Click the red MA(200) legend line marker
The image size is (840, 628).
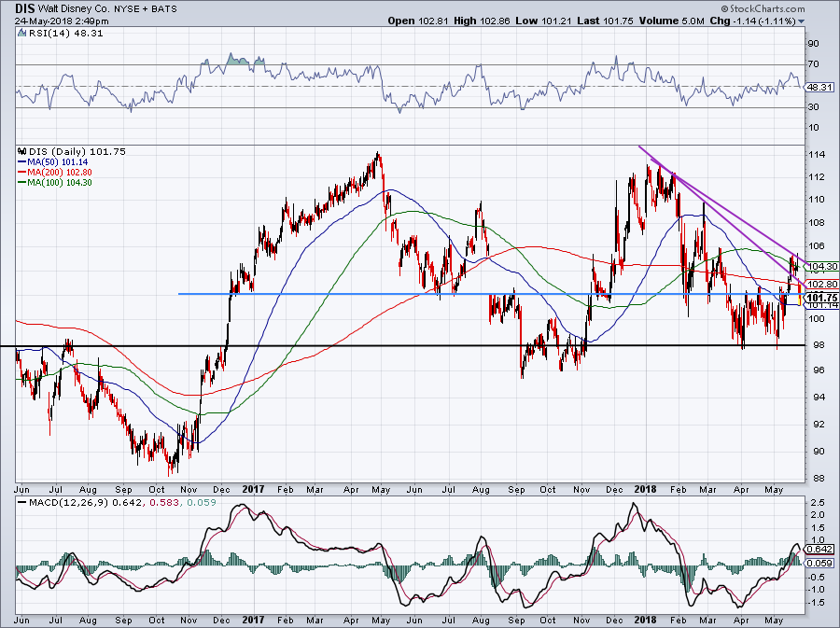(x=22, y=173)
